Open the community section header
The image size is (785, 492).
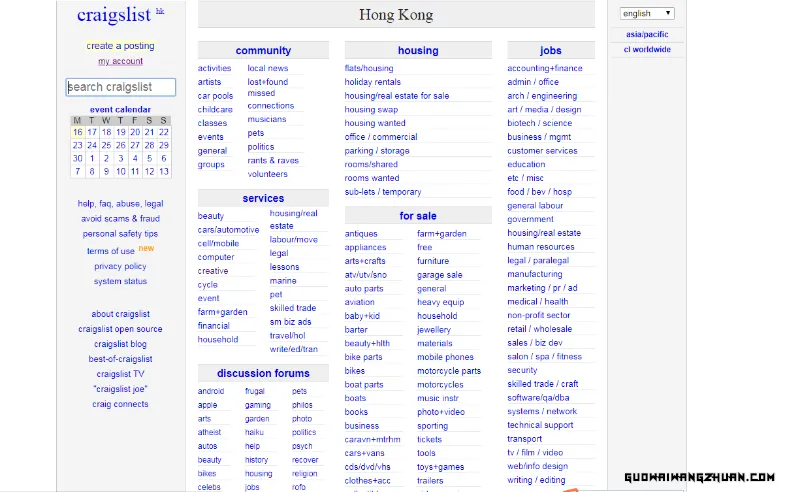pos(263,51)
